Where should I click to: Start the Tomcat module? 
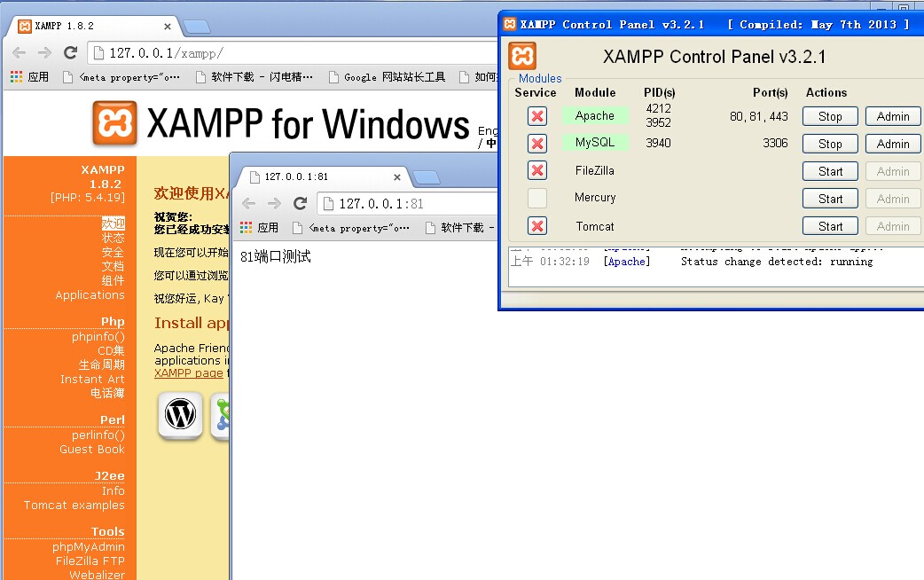click(830, 226)
